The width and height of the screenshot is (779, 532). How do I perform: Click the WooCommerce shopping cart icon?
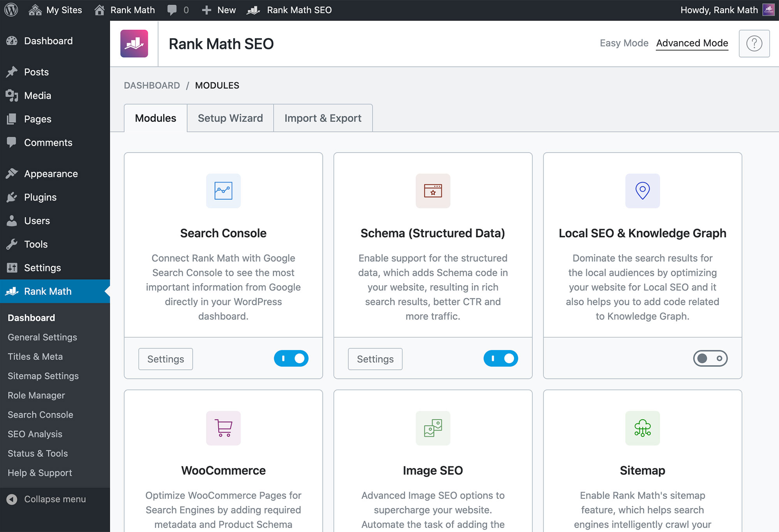click(x=223, y=427)
